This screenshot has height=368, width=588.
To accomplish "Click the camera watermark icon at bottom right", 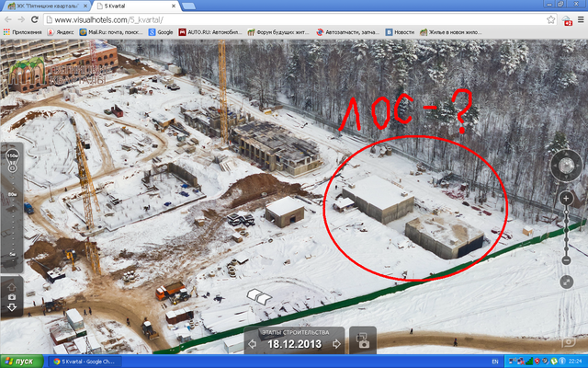I will [569, 342].
